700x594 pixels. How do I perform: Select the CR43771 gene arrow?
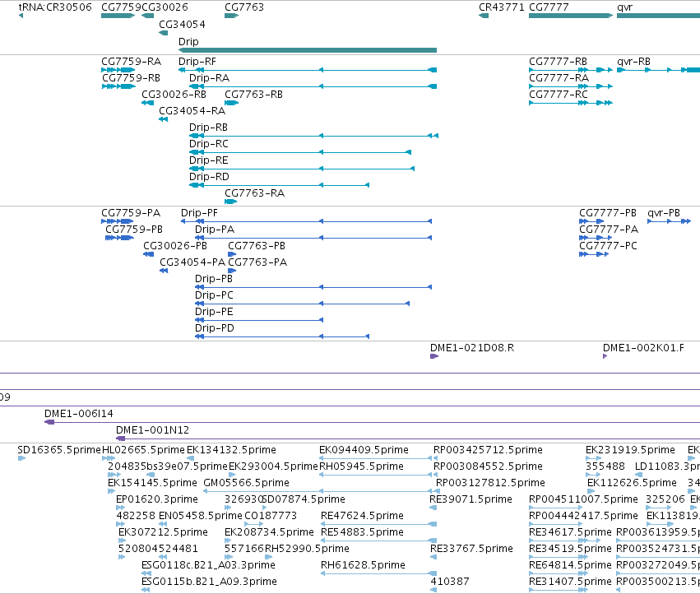pyautogui.click(x=484, y=16)
